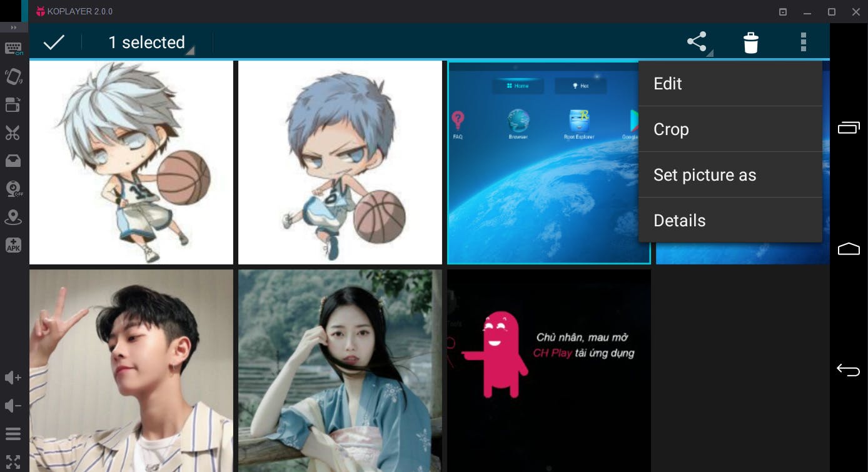The image size is (868, 472).
Task: Select the woman in blue robe thumbnail
Action: pyautogui.click(x=340, y=371)
